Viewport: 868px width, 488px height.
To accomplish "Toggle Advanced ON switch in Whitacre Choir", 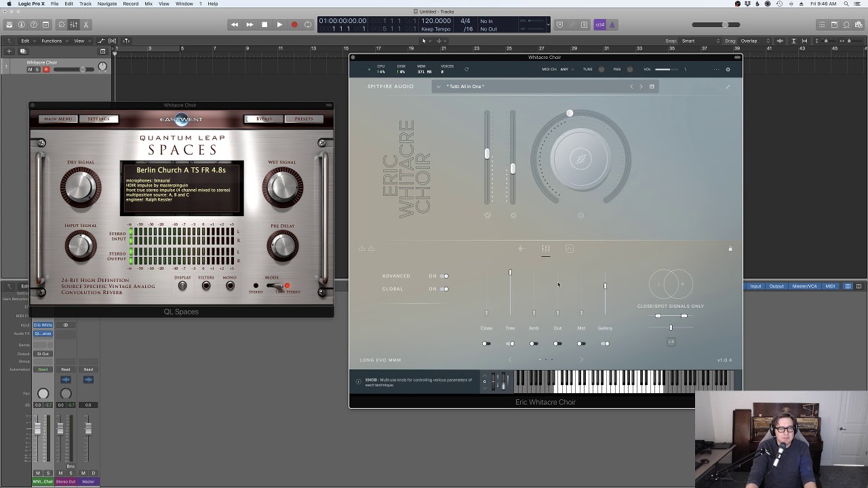I will click(444, 277).
